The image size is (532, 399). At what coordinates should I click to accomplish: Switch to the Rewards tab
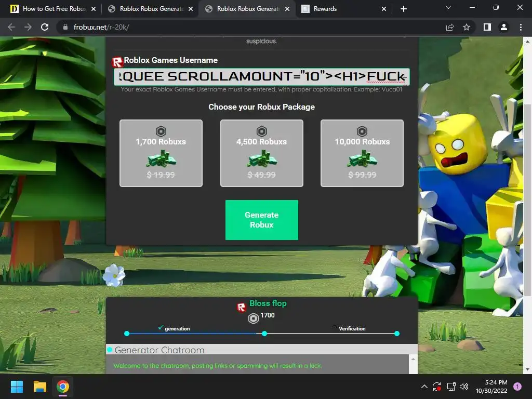[x=343, y=9]
